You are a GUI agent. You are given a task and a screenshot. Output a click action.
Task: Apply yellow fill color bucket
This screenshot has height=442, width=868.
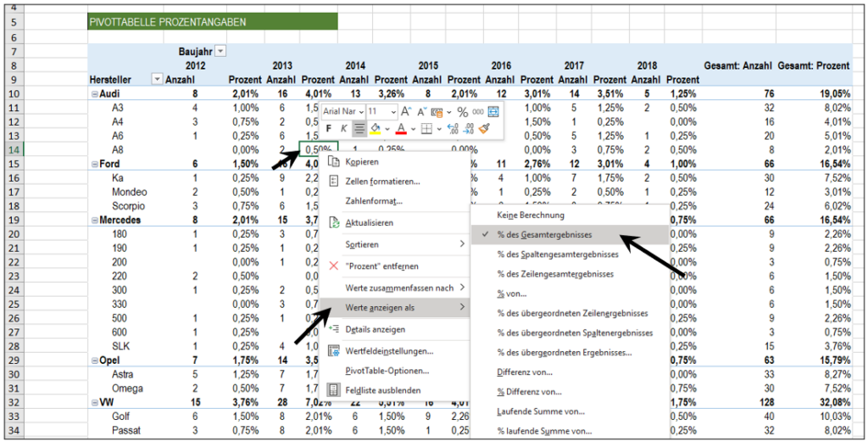point(376,129)
